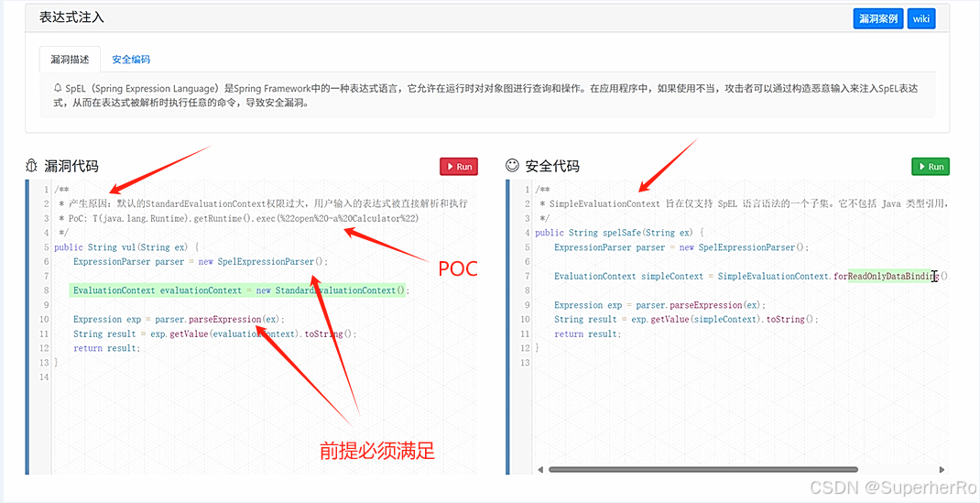Open the 漏洞案例 button
This screenshot has width=980, height=503.
point(878,18)
